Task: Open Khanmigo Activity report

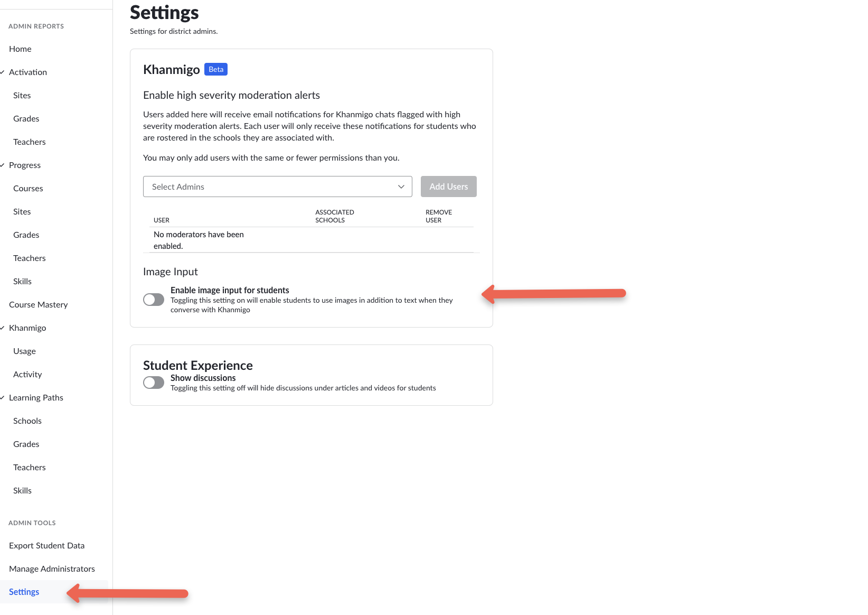Action: pyautogui.click(x=27, y=374)
